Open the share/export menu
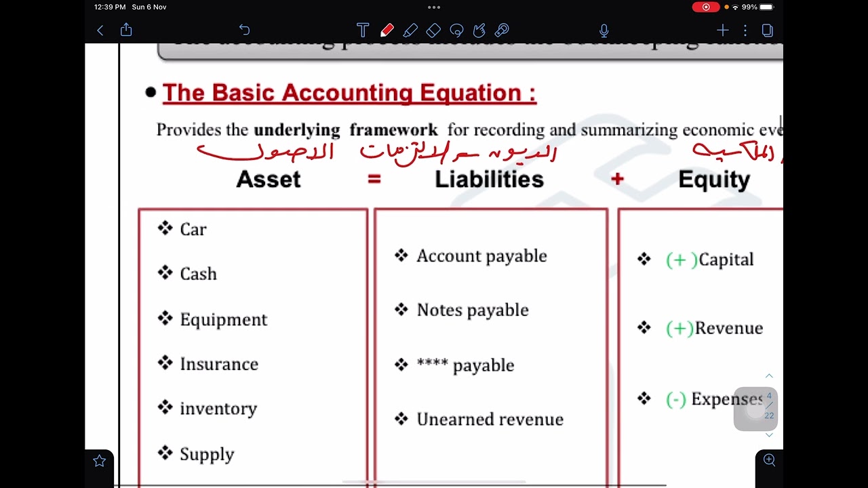Viewport: 868px width, 488px height. [x=126, y=30]
